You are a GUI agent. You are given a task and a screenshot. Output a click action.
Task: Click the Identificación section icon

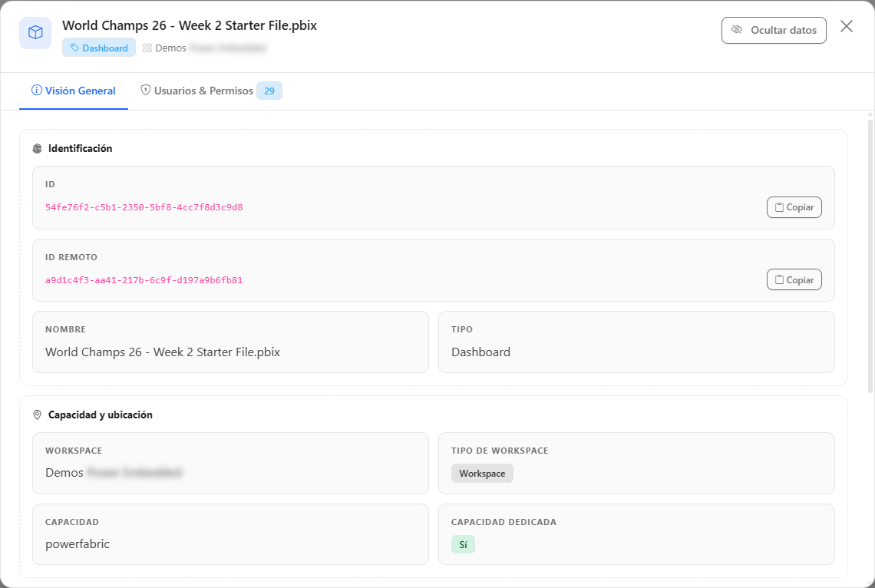(x=38, y=148)
